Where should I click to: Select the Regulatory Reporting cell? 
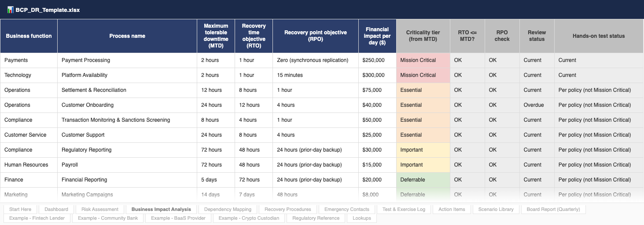point(127,150)
